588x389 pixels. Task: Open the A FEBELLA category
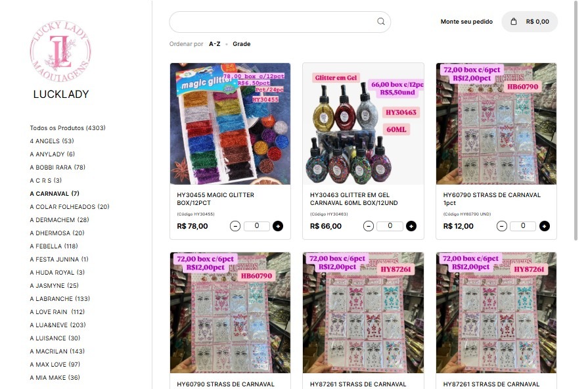pos(54,246)
